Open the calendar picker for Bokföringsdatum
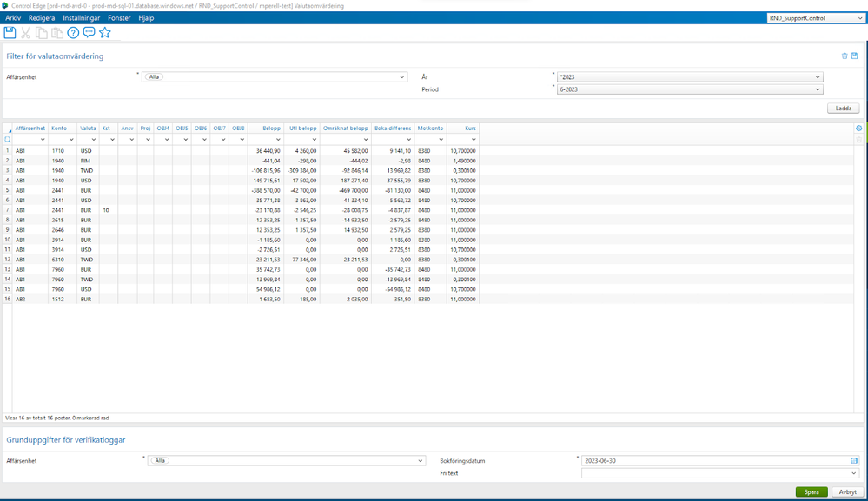Viewport: 868px width, 501px height. [x=854, y=461]
